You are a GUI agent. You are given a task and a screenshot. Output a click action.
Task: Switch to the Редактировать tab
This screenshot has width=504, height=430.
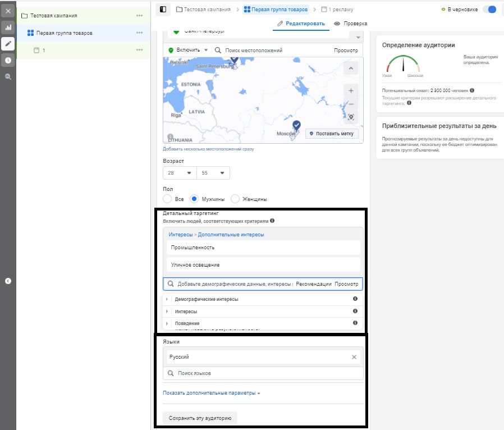point(301,24)
